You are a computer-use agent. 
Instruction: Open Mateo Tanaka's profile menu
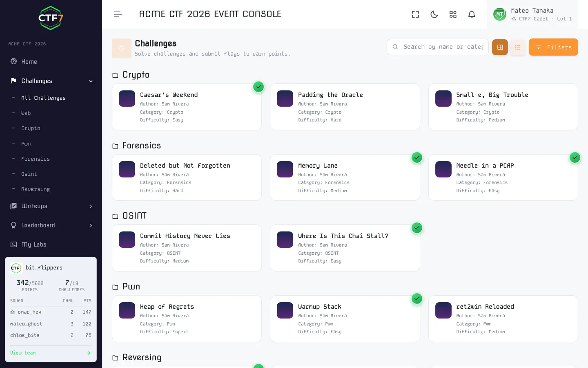[532, 14]
